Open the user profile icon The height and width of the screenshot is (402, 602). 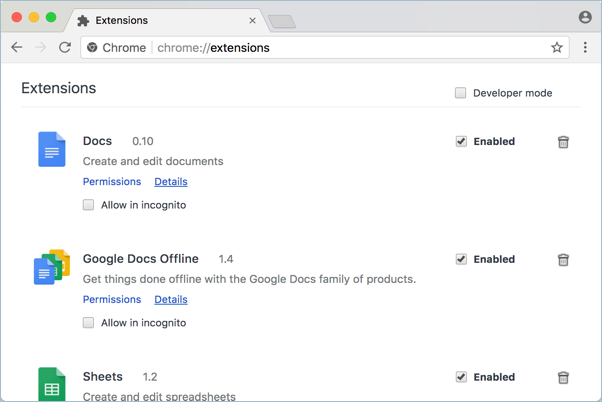[x=585, y=17]
